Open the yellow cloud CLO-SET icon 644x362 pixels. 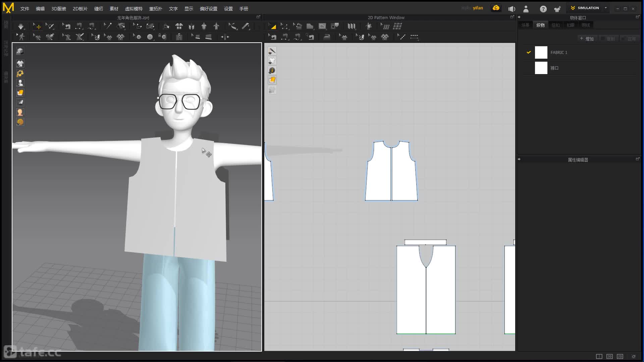pyautogui.click(x=496, y=8)
